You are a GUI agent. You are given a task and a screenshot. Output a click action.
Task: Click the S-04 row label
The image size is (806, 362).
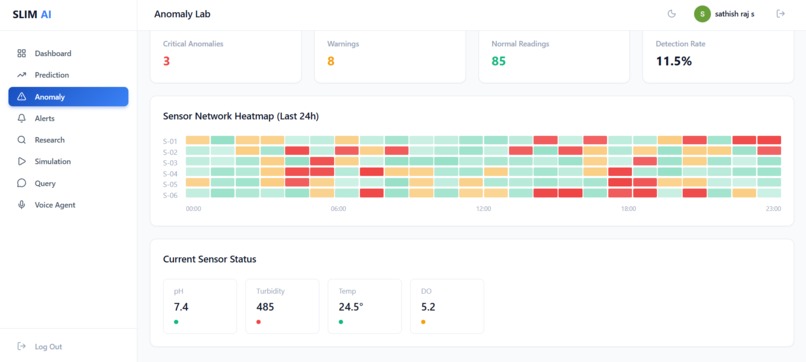pos(170,173)
